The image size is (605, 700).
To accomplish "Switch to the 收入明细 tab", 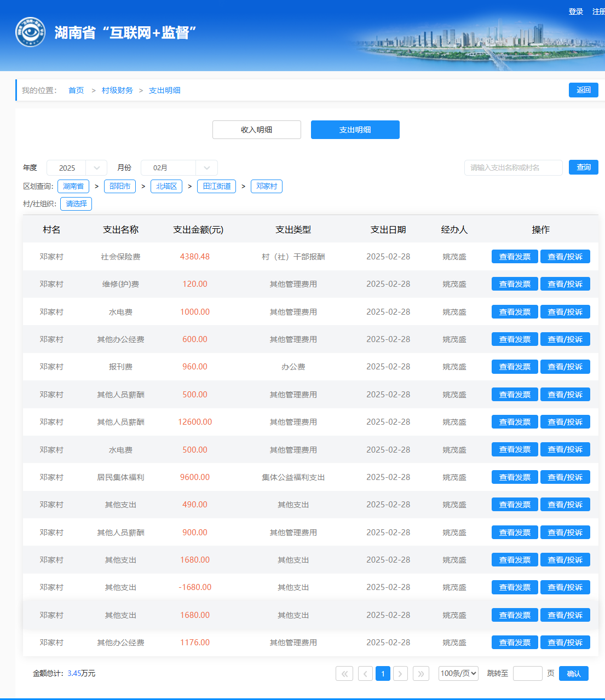I will [256, 130].
